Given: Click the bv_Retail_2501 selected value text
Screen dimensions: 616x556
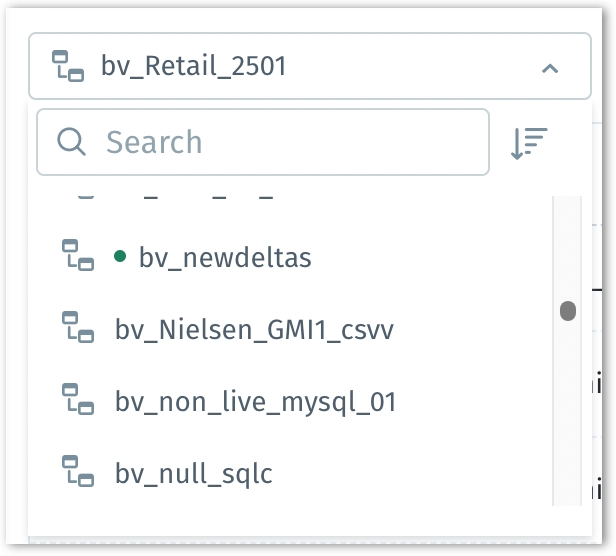Looking at the screenshot, I should coord(194,67).
